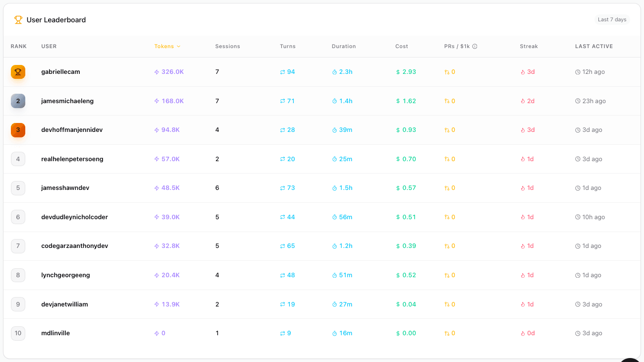Viewport: 644px width, 362px height.
Task: Click the turns value 65
Action: click(x=291, y=246)
